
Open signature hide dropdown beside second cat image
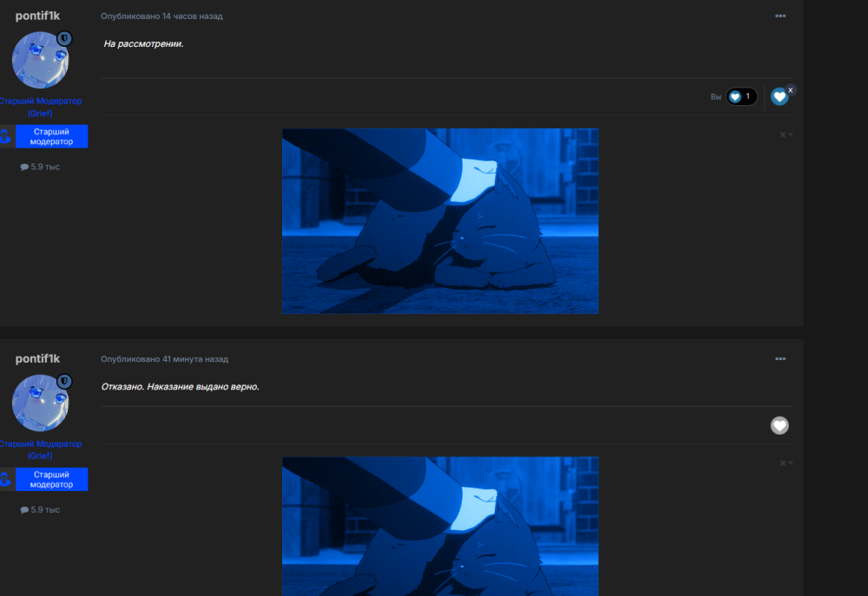point(786,462)
